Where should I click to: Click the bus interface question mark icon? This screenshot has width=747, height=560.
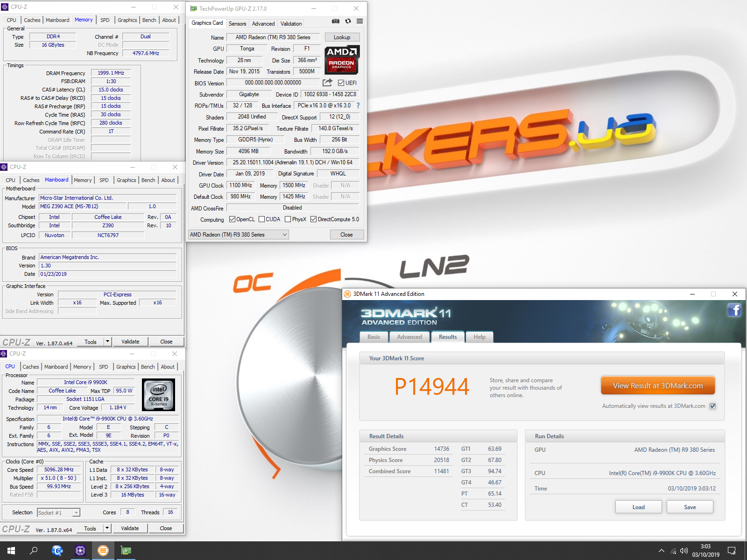click(358, 105)
